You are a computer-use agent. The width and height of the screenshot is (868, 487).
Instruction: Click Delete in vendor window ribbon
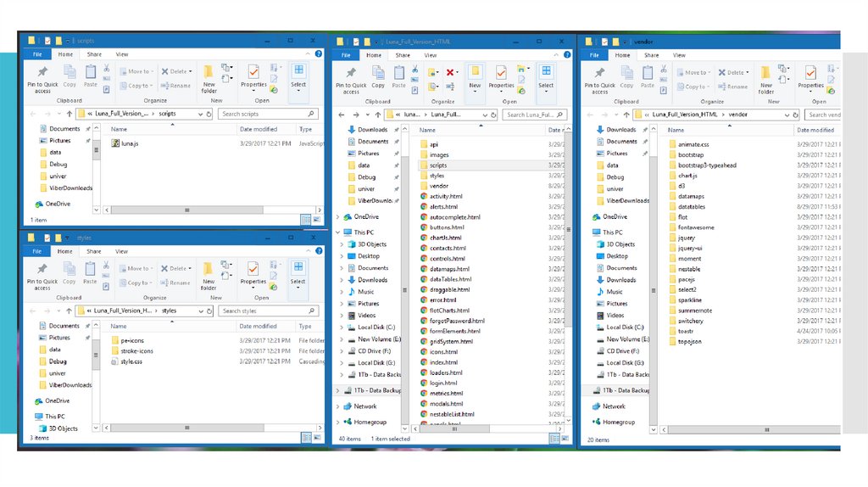point(733,73)
